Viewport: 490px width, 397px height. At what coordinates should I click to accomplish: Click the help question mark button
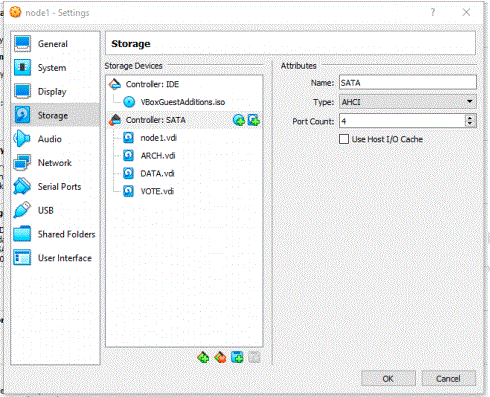coord(433,13)
